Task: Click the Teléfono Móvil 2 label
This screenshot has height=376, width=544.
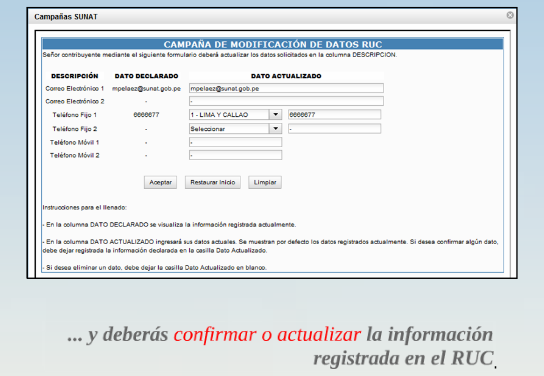Action: (x=75, y=155)
